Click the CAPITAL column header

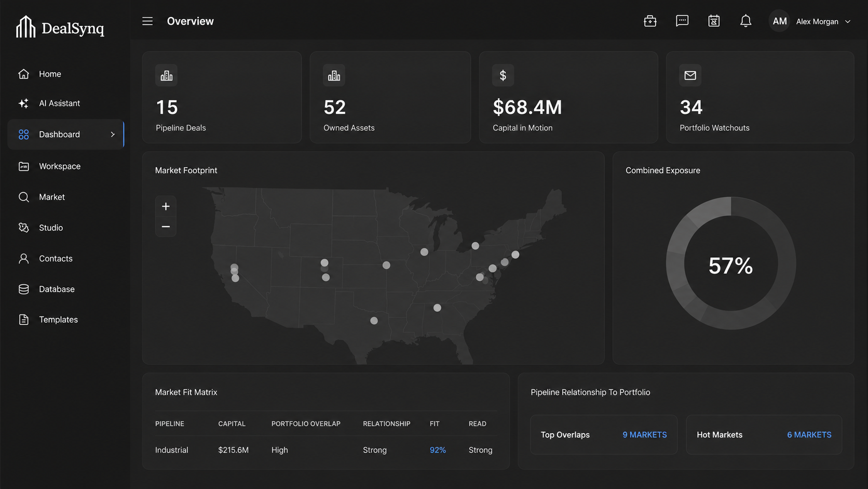pos(232,424)
